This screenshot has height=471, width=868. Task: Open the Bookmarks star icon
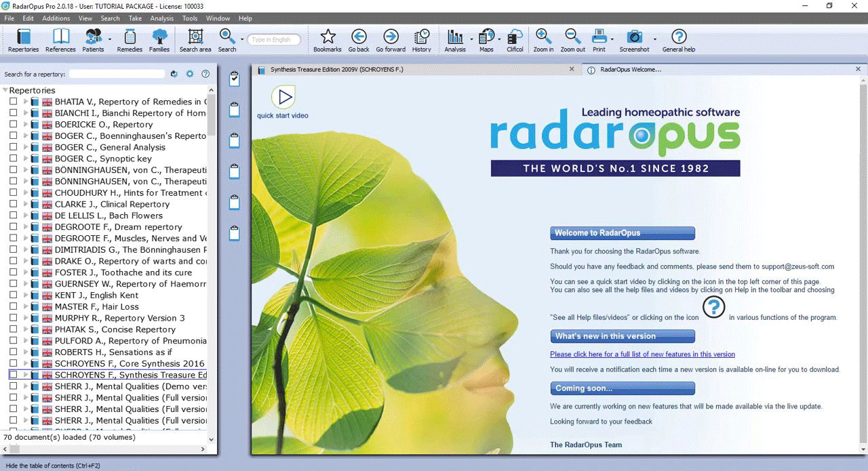pyautogui.click(x=328, y=40)
